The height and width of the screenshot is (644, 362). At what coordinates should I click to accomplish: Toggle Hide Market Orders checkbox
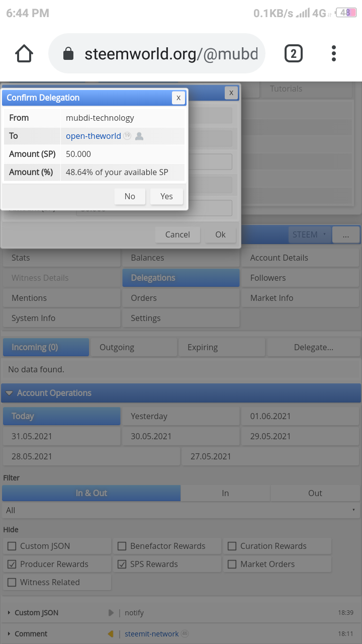pyautogui.click(x=232, y=564)
